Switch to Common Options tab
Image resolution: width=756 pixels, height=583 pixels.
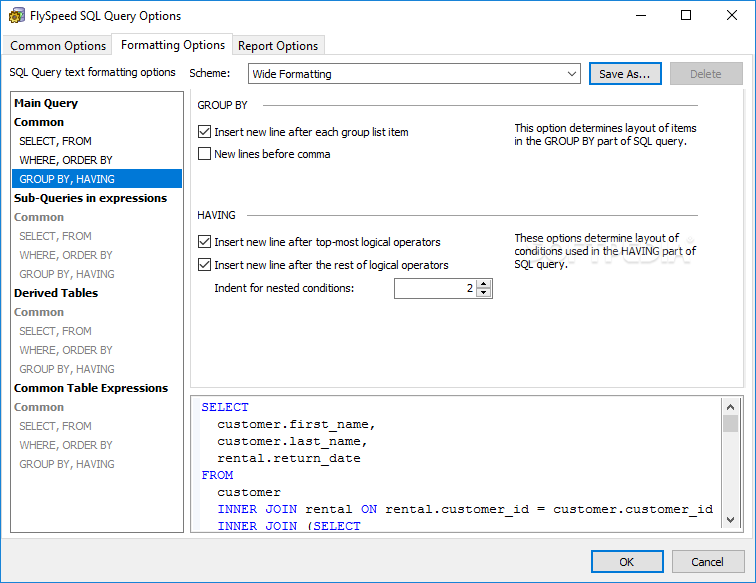click(58, 46)
